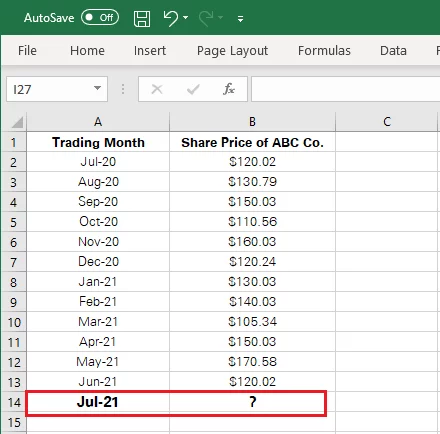The height and width of the screenshot is (434, 440).
Task: Click the Trading Month header cell
Action: point(98,142)
